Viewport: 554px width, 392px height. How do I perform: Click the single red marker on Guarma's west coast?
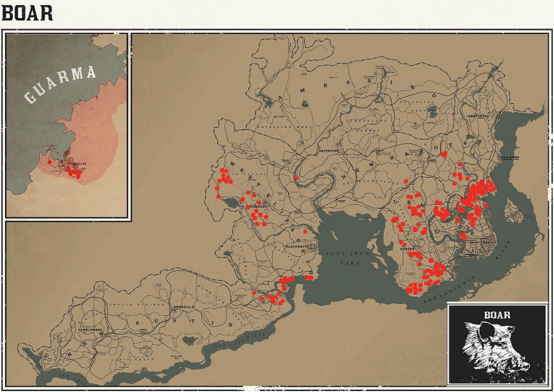(x=49, y=162)
